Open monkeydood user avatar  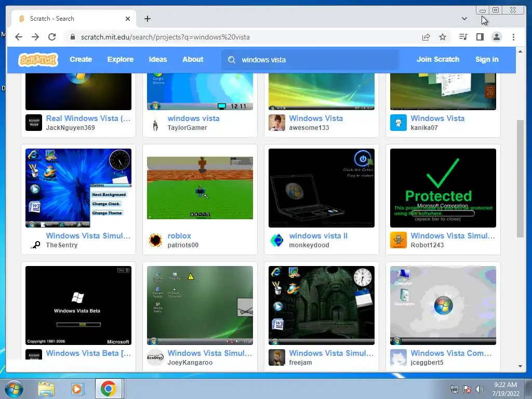click(277, 240)
